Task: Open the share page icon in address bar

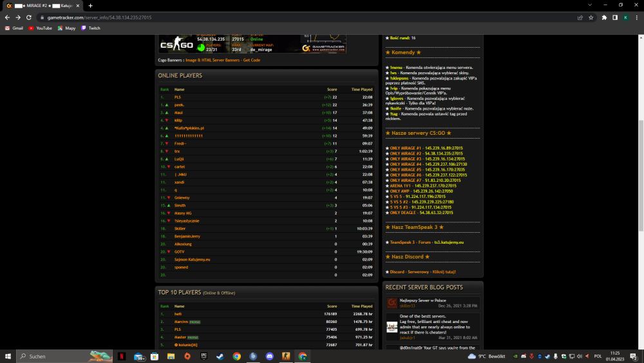Action: click(x=580, y=17)
